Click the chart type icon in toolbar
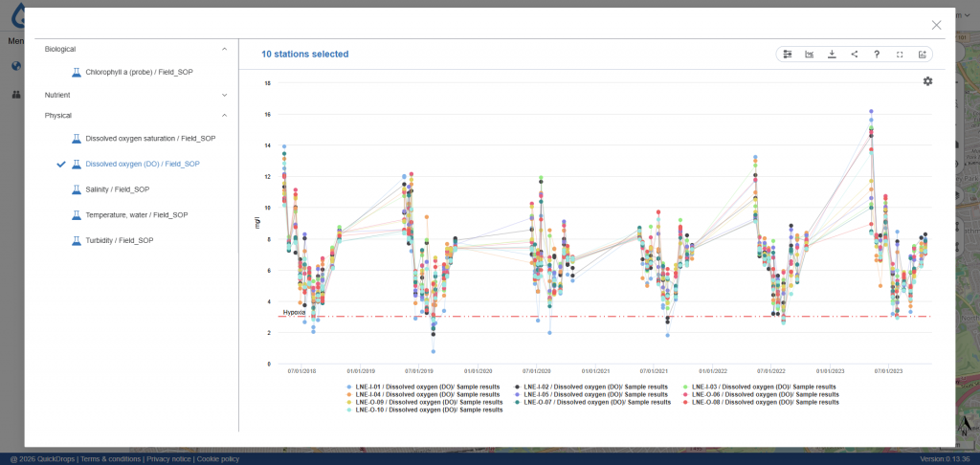The image size is (980, 465). 810,55
